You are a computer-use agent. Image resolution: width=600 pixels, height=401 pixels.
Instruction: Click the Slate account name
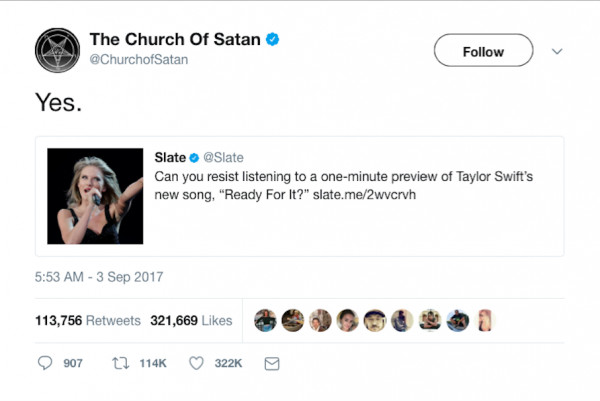pyautogui.click(x=170, y=158)
